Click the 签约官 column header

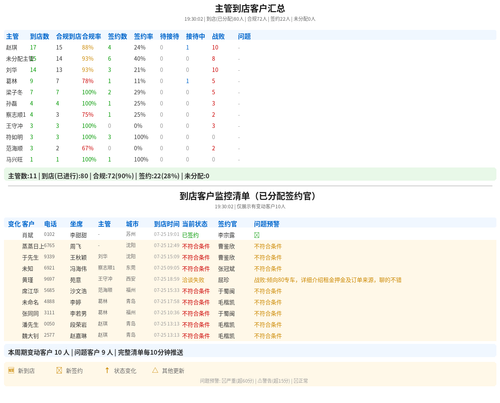(x=227, y=224)
